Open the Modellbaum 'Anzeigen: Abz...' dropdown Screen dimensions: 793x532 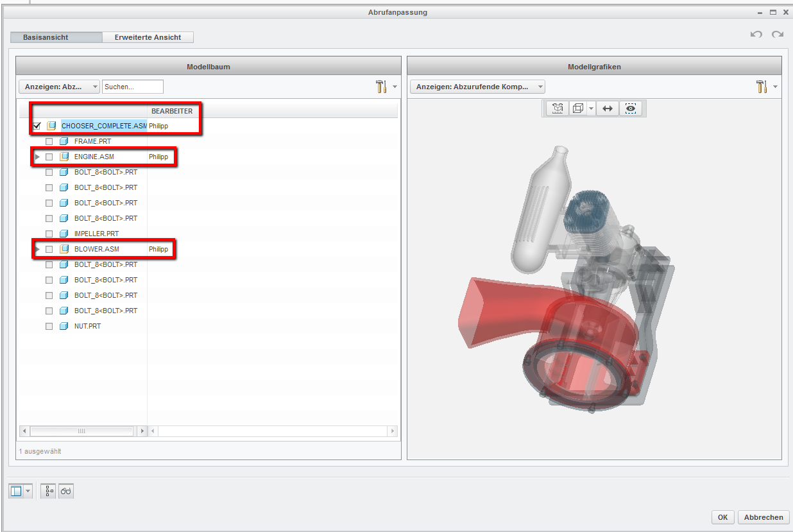pyautogui.click(x=60, y=87)
